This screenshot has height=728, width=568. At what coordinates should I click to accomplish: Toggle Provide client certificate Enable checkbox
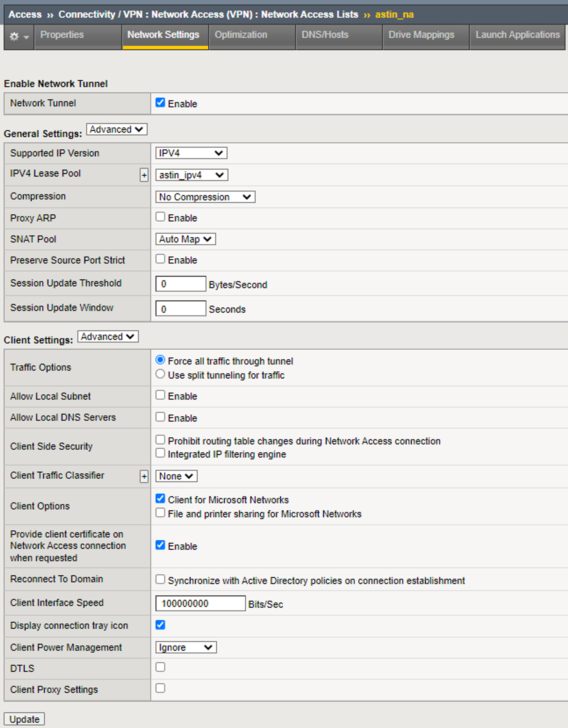(x=160, y=545)
